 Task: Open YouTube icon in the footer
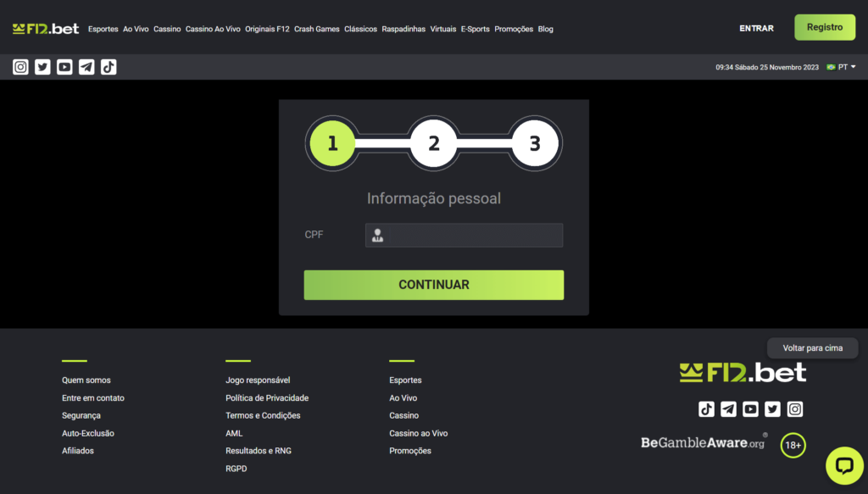coord(751,409)
